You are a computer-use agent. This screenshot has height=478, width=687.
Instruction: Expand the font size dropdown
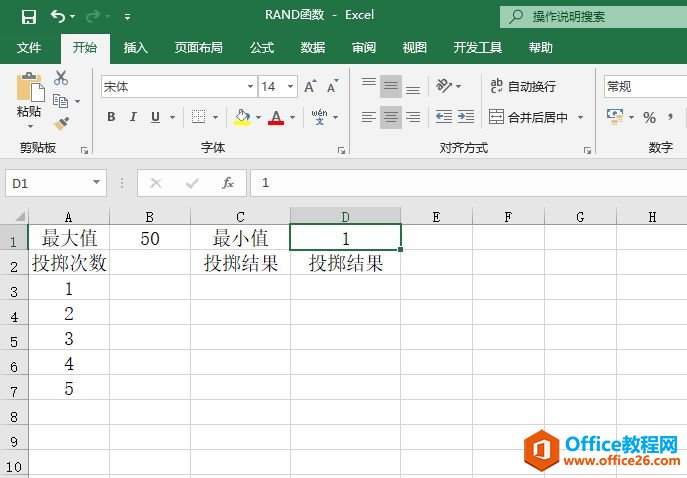coord(291,87)
